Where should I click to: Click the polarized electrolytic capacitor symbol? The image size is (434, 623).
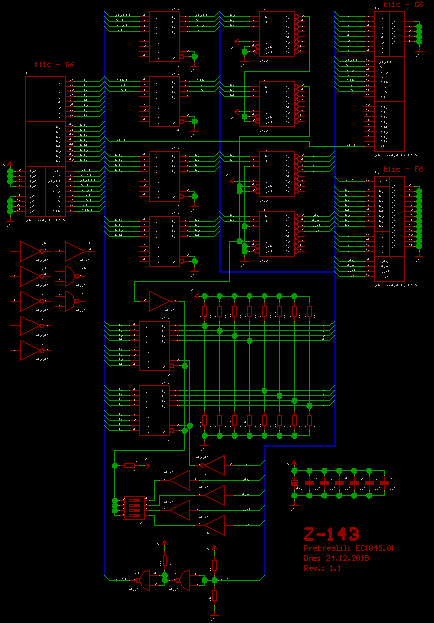(294, 483)
